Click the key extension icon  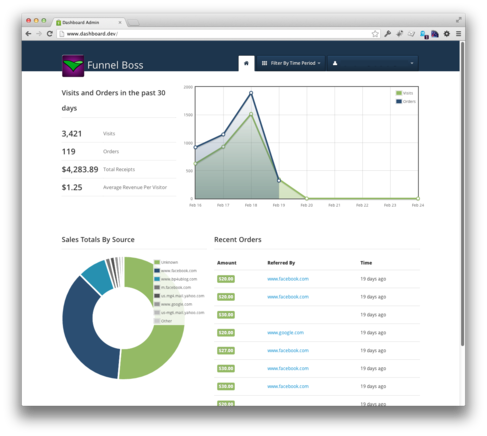(x=387, y=34)
